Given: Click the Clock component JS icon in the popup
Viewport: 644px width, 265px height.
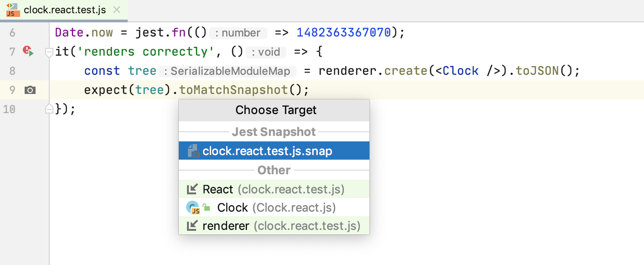Looking at the screenshot, I should [x=194, y=207].
